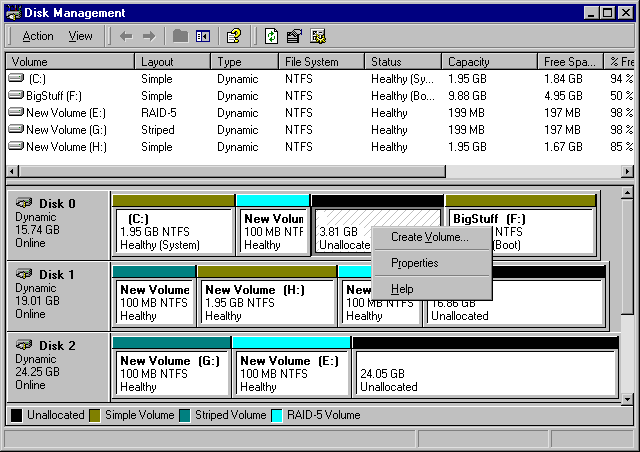
Task: Click Help in the context menu
Action: coord(401,289)
